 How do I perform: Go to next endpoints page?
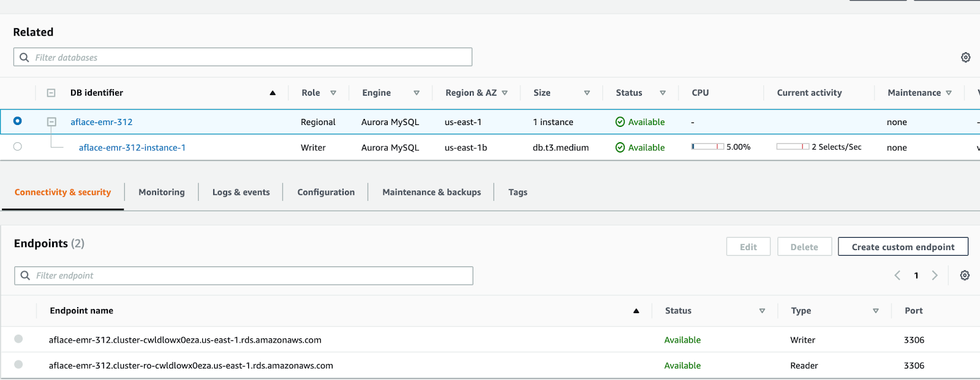[x=935, y=275]
